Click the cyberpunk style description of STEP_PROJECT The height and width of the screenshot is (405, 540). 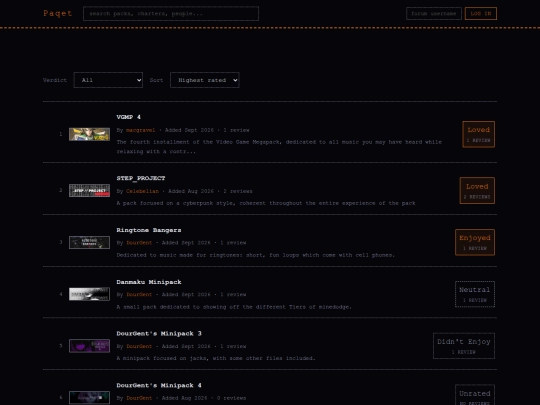click(266, 203)
